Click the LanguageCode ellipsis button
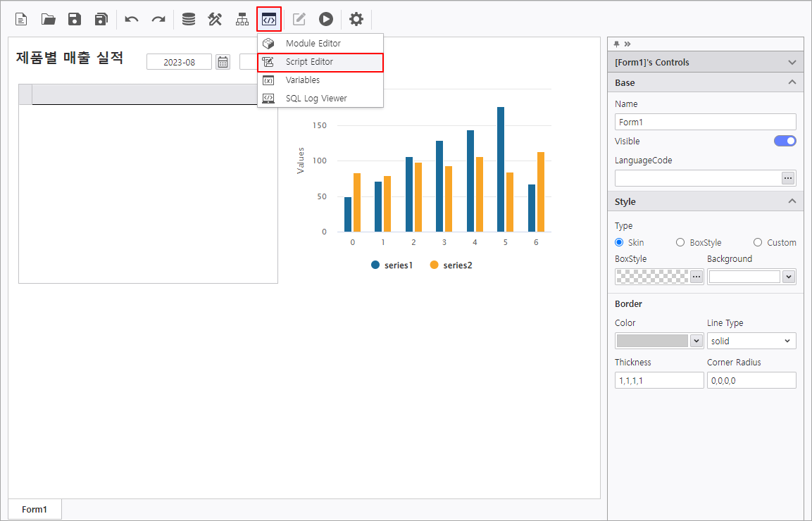This screenshot has width=812, height=521. pos(787,178)
